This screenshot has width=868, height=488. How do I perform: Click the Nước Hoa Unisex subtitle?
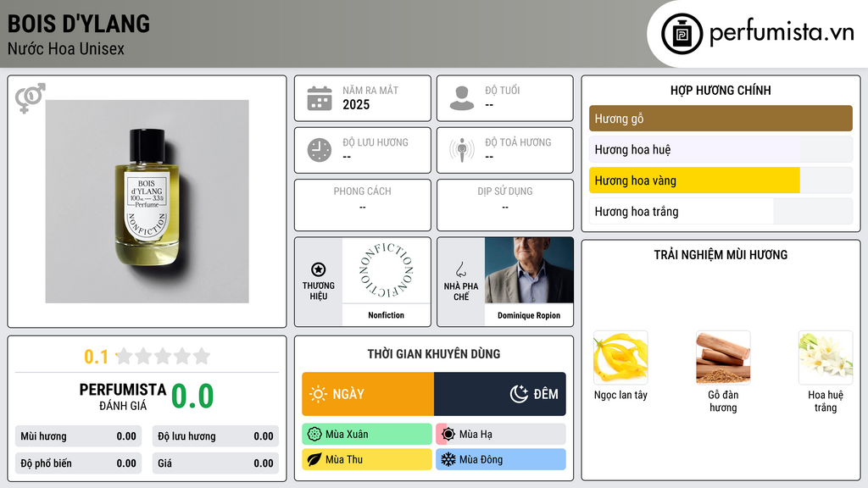click(x=66, y=48)
